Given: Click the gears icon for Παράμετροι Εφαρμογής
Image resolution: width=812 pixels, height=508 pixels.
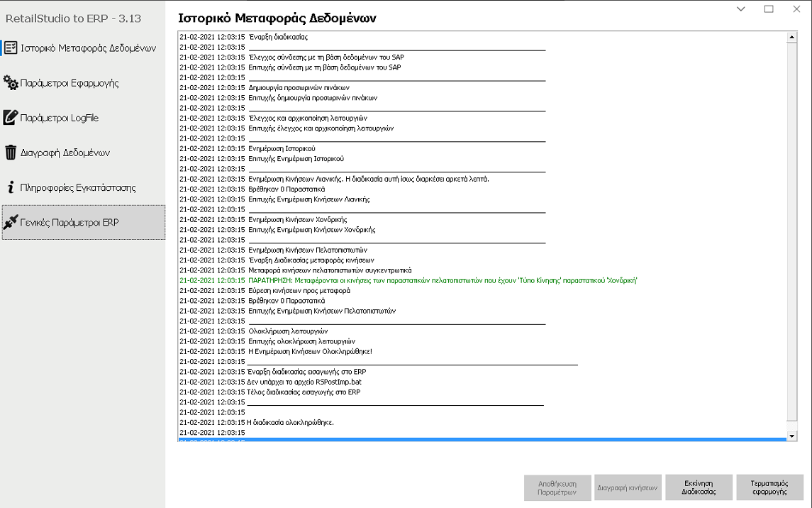Looking at the screenshot, I should [11, 83].
